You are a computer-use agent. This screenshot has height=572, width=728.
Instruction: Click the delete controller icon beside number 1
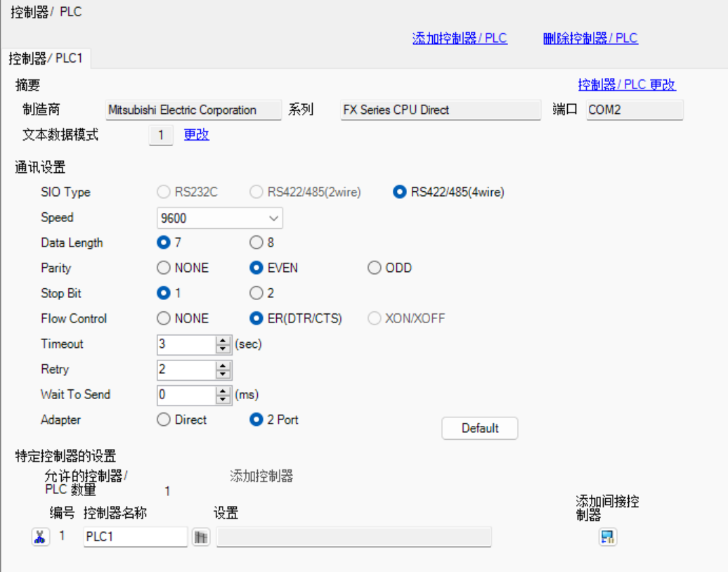(41, 537)
